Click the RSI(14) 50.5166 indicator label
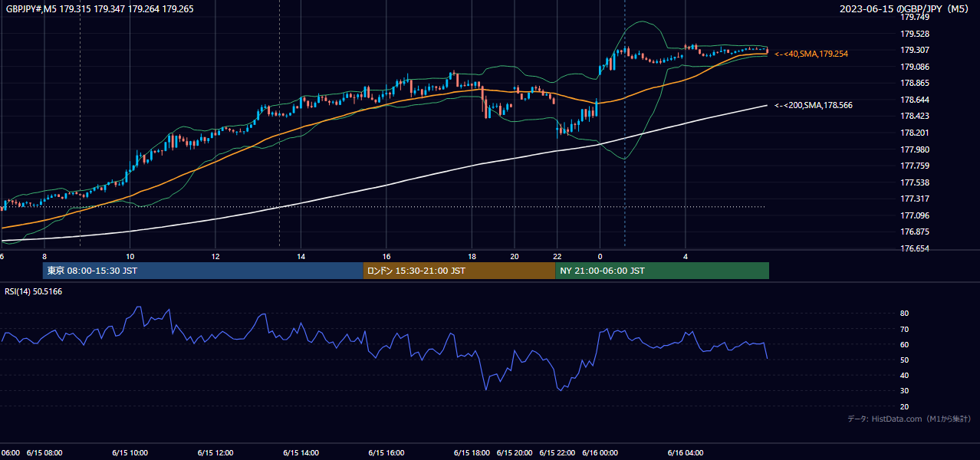The image size is (980, 460). pyautogui.click(x=34, y=291)
